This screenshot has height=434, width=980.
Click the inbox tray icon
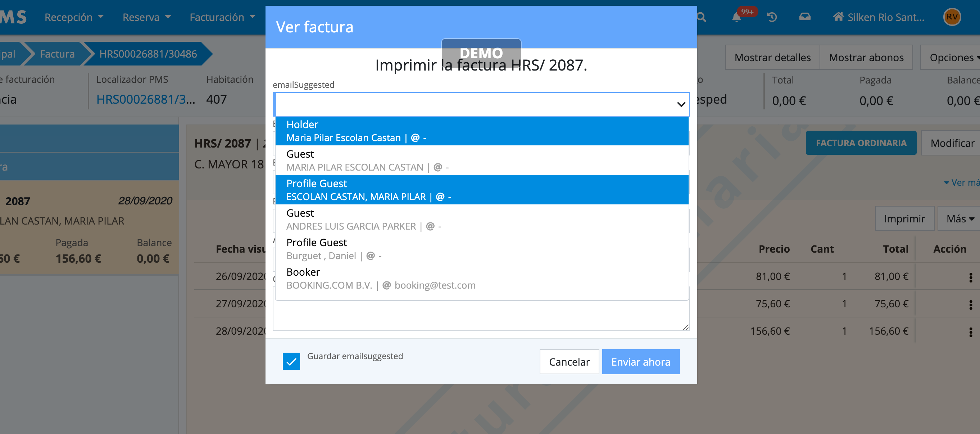click(x=805, y=17)
